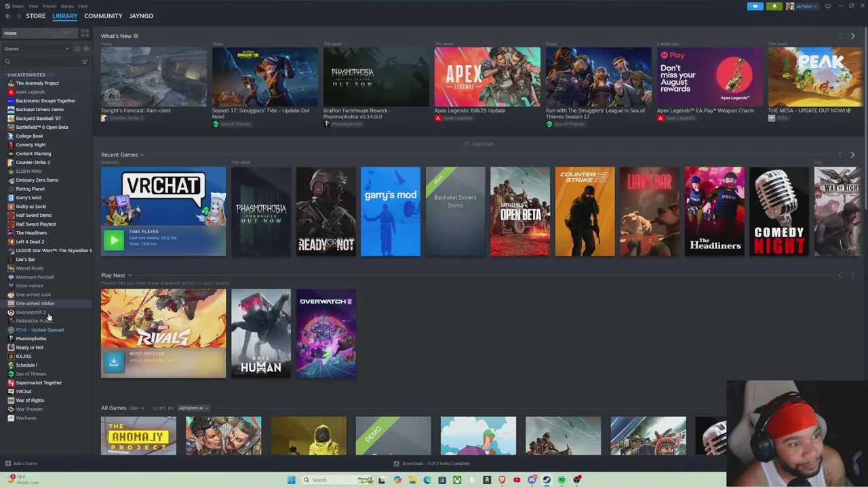This screenshot has width=868, height=488.
Task: Open All Games shelf dropdown
Action: pos(142,408)
